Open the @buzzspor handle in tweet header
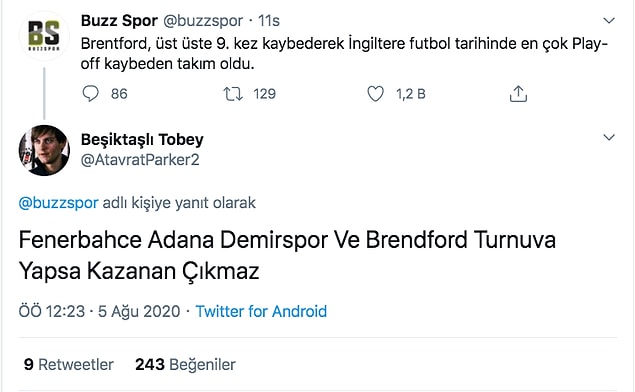 pyautogui.click(x=203, y=21)
